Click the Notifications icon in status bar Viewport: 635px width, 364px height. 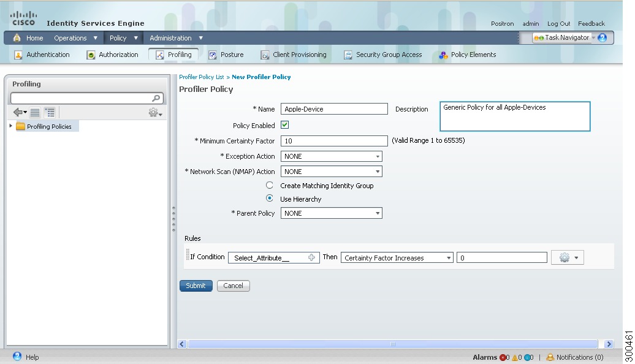(x=550, y=357)
